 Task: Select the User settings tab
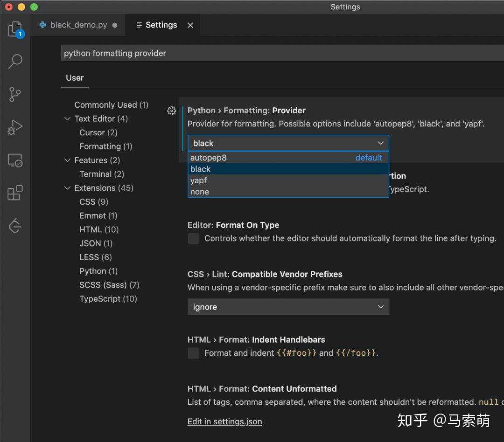[75, 78]
